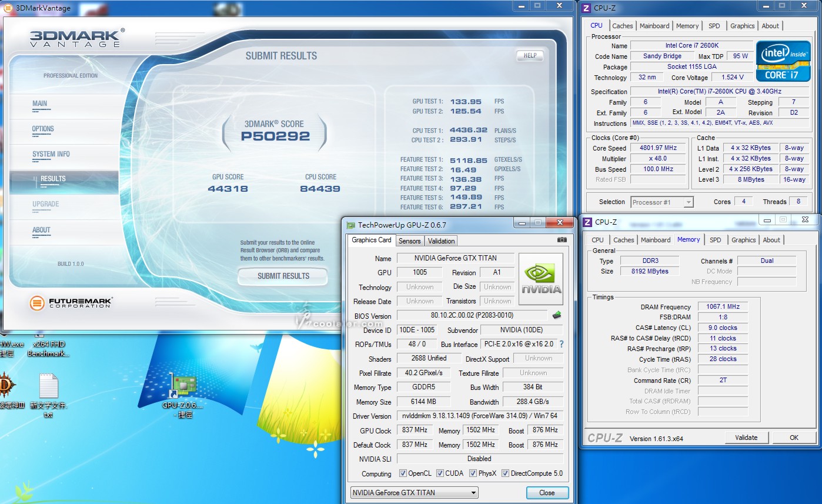This screenshot has height=504, width=822.
Task: Select the GPU-Z shortcut desktop icon
Action: (182, 396)
